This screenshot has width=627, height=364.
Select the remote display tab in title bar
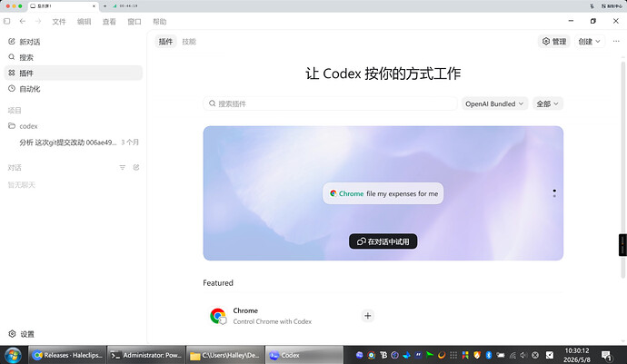pos(63,6)
